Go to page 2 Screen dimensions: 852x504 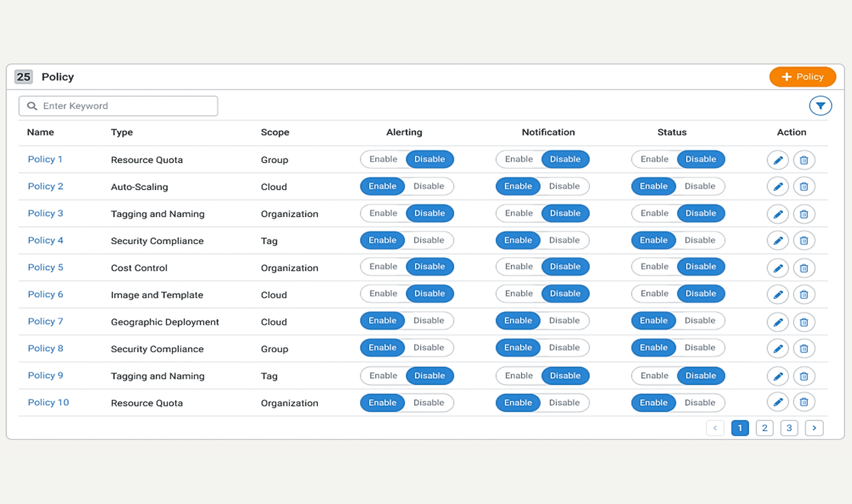[764, 428]
